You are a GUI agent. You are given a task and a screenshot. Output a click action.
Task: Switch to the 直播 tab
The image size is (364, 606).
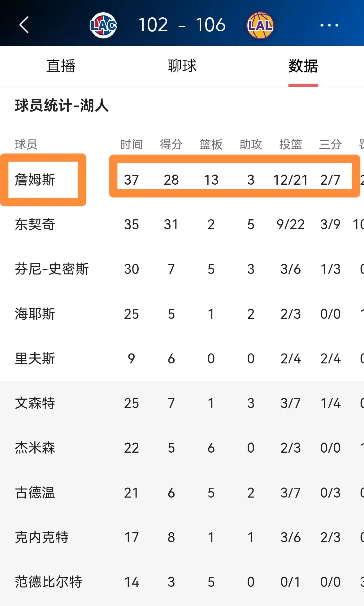coord(61,66)
